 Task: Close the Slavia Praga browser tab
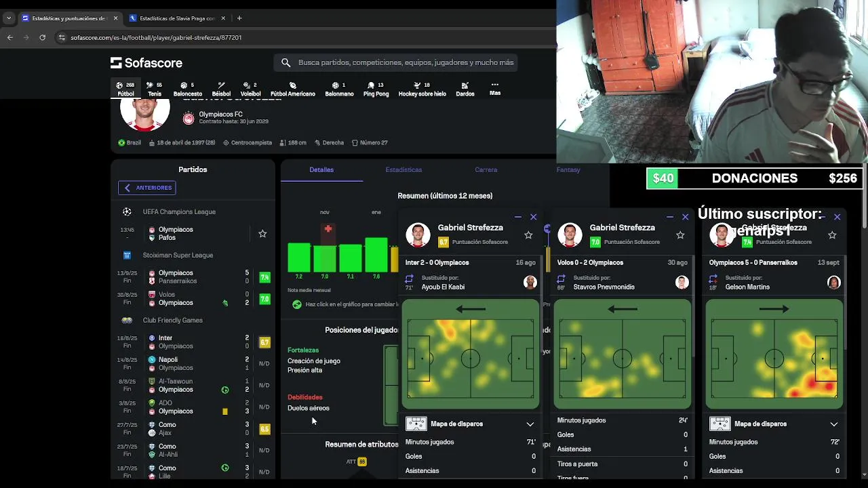click(223, 18)
